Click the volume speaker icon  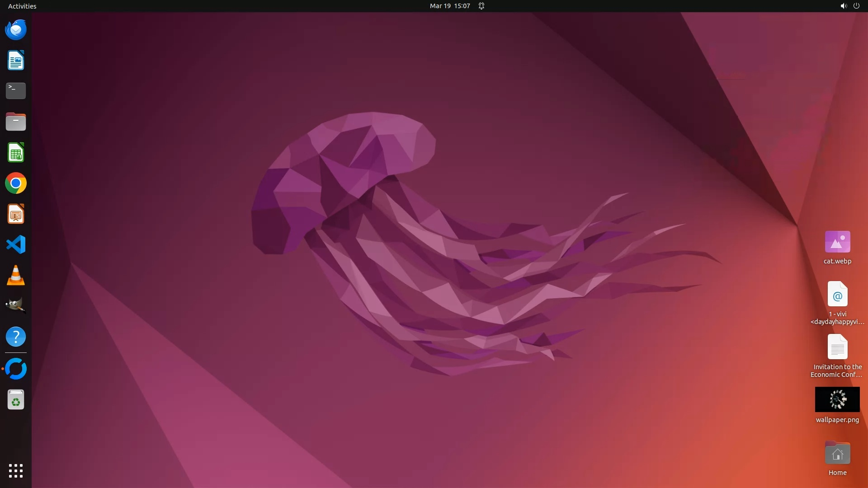843,6
